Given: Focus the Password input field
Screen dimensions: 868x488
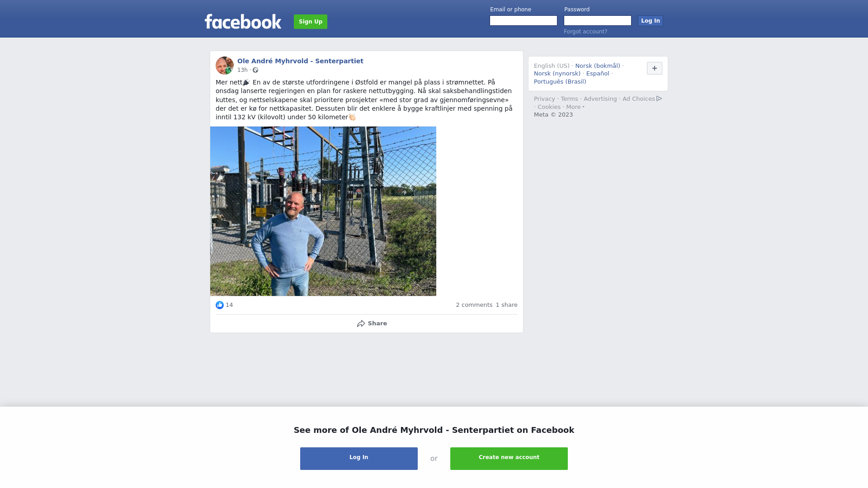Looking at the screenshot, I should coord(598,21).
